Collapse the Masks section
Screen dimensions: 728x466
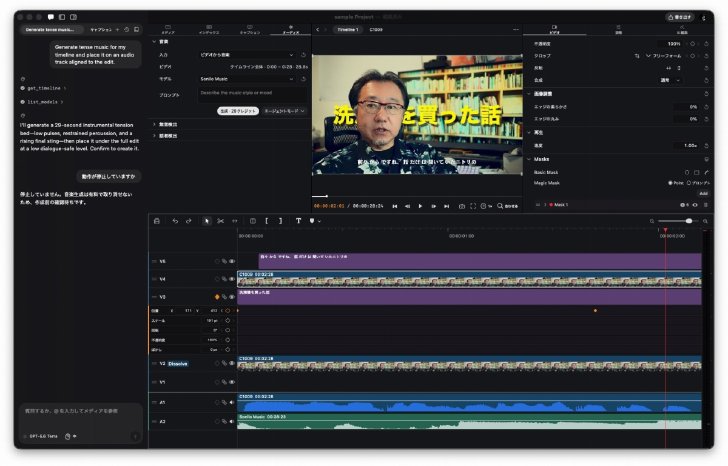pyautogui.click(x=529, y=159)
